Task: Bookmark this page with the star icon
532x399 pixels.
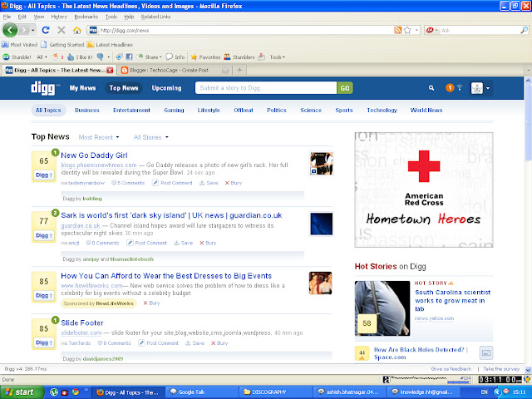Action: (407, 30)
